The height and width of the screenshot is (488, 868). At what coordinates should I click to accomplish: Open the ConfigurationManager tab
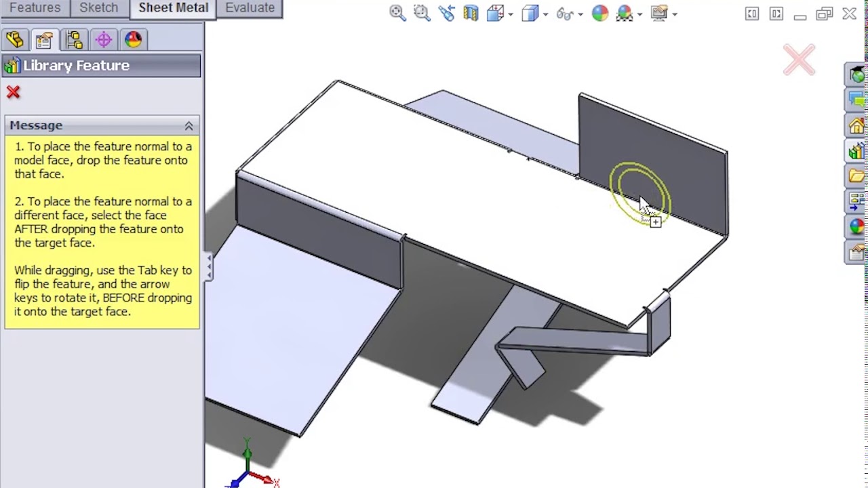coord(74,40)
